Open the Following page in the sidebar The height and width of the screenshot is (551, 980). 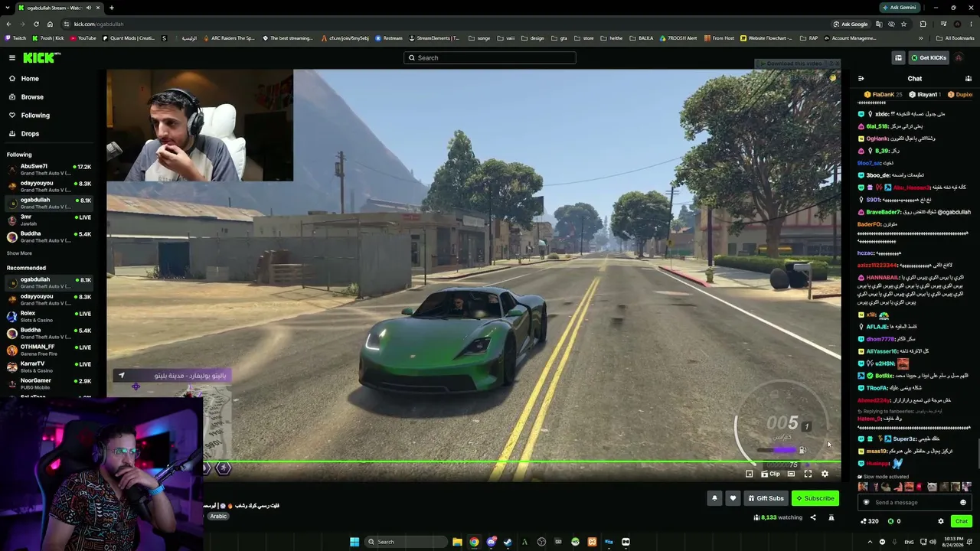click(48, 116)
